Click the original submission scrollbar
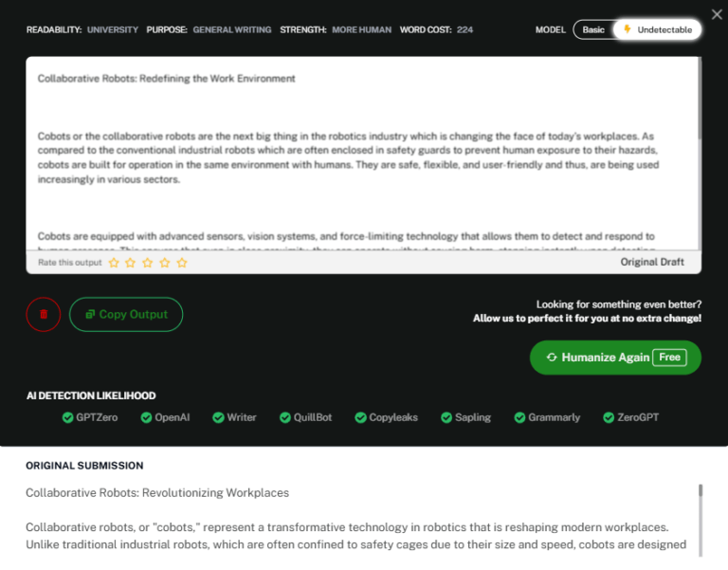The image size is (728, 570). [701, 491]
